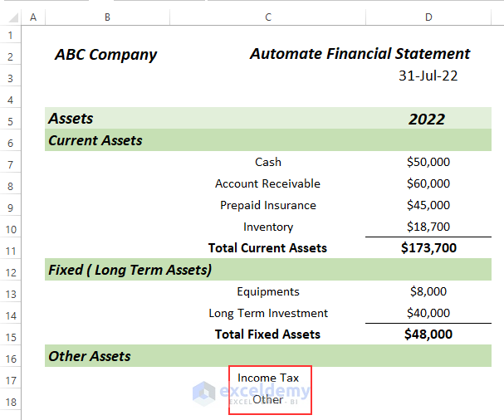The height and width of the screenshot is (420, 504).
Task: Click the Prepaid Insurance cell
Action: point(268,205)
